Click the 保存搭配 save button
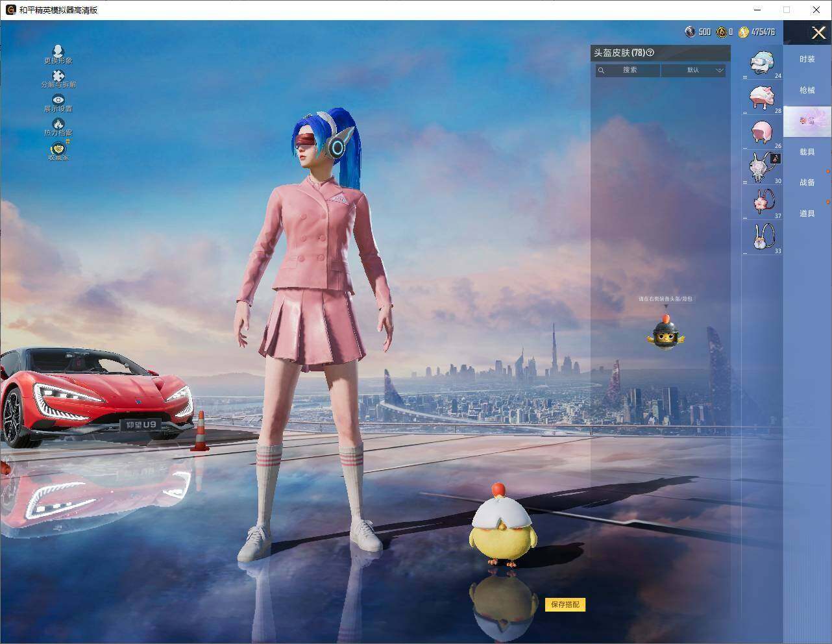The image size is (832, 644). pos(565,604)
